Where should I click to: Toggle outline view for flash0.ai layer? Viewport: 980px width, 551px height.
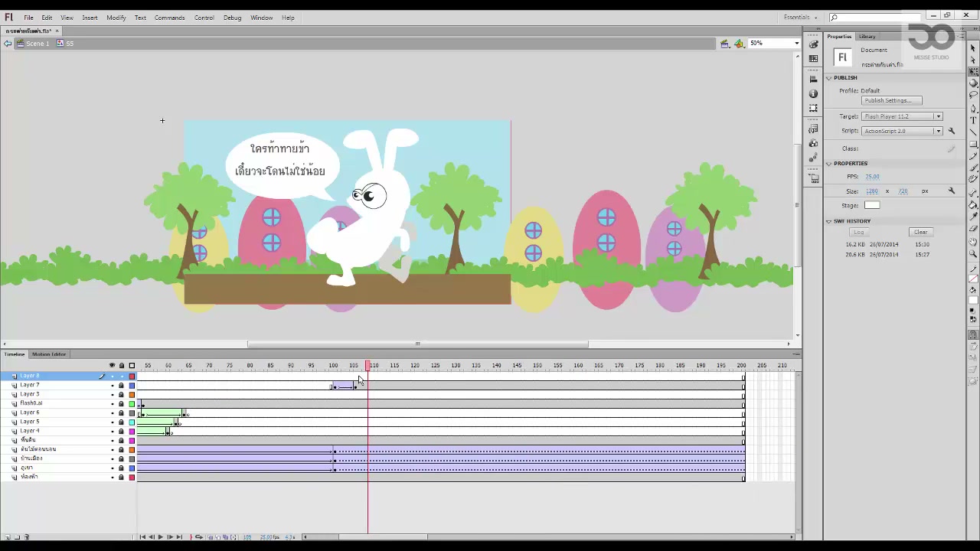(132, 403)
